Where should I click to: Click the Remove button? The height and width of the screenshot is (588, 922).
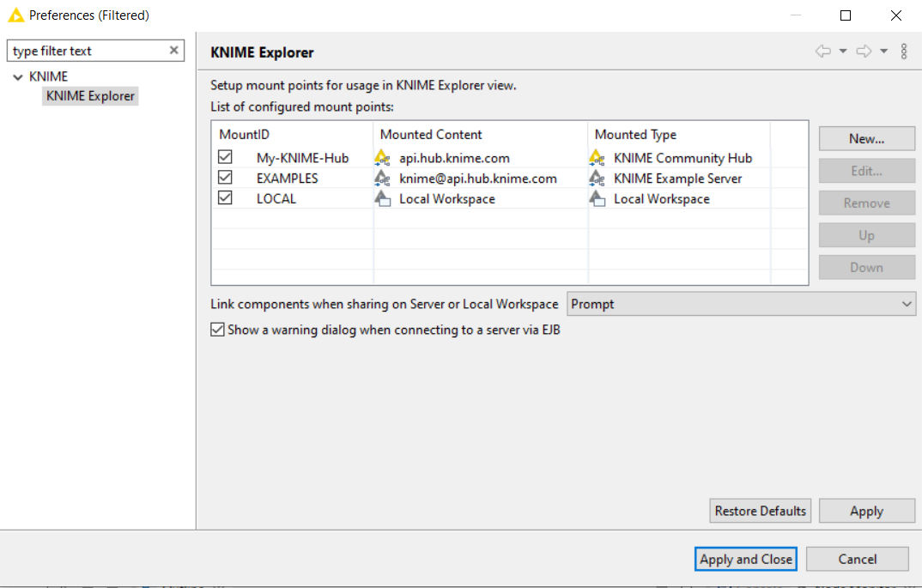click(x=867, y=203)
